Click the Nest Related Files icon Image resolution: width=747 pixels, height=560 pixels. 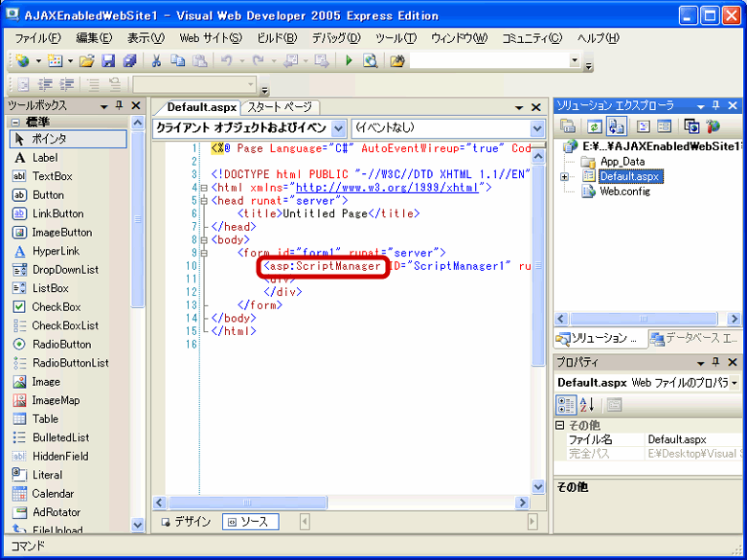coord(617,126)
